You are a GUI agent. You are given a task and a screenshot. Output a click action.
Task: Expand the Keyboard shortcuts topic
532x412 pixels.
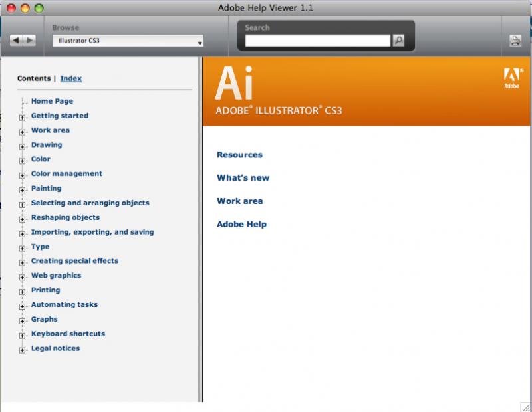[x=22, y=336]
